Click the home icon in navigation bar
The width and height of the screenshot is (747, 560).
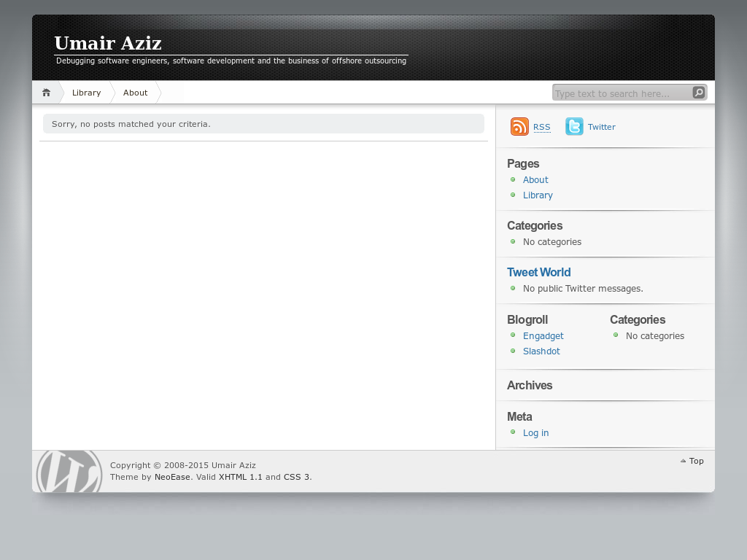46,92
